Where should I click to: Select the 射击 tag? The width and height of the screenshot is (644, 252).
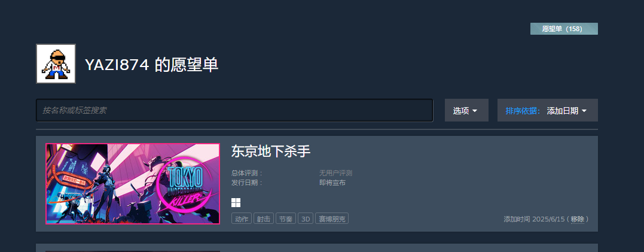tap(264, 218)
